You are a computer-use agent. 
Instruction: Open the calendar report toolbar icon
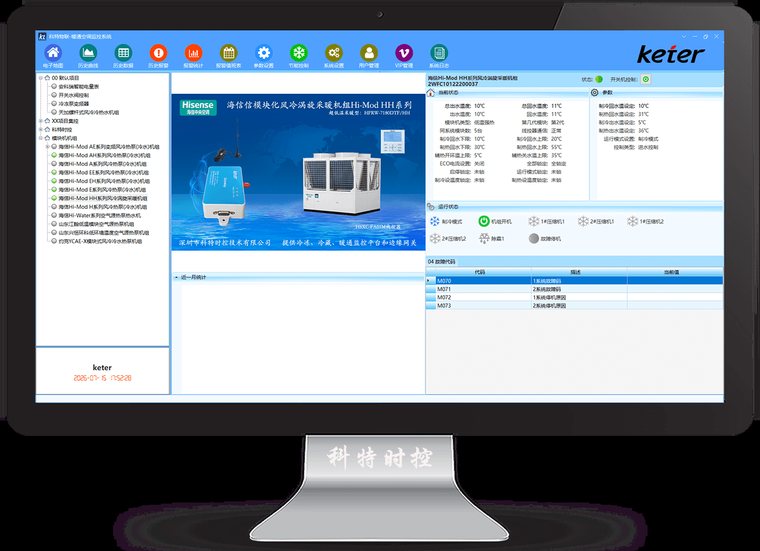228,52
